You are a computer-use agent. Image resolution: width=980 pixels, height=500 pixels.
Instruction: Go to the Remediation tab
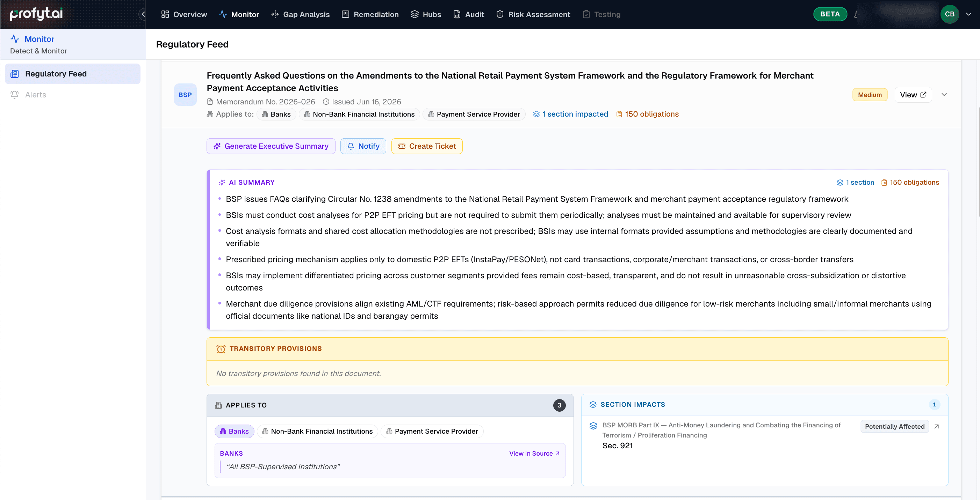[x=370, y=14]
